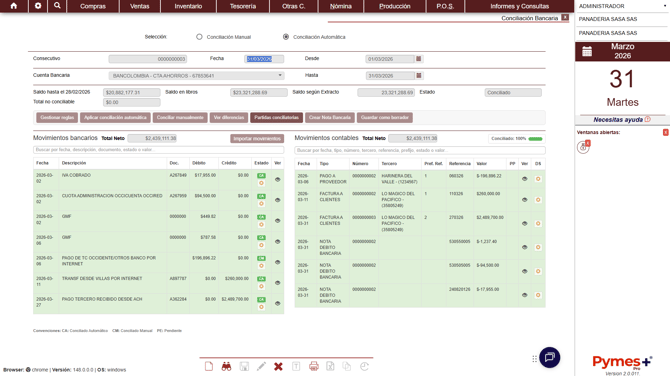Open the settings gear in top bar

click(x=38, y=6)
